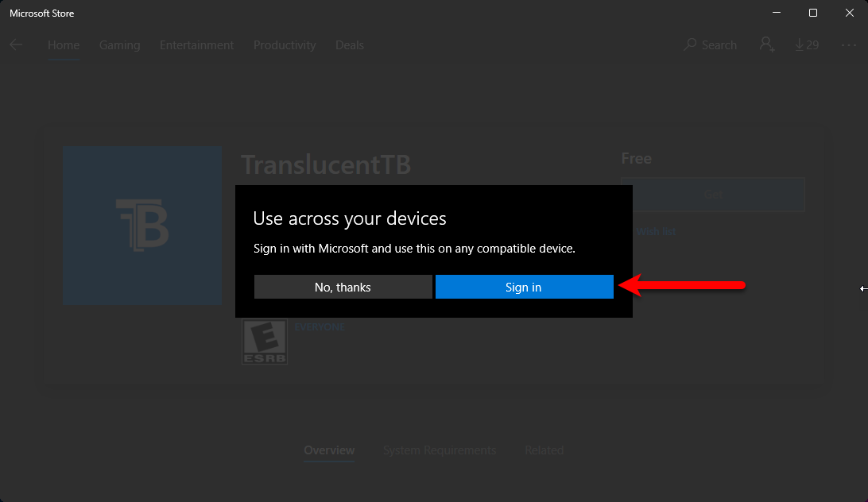The image size is (868, 502).
Task: Click the Sign in button
Action: point(525,287)
